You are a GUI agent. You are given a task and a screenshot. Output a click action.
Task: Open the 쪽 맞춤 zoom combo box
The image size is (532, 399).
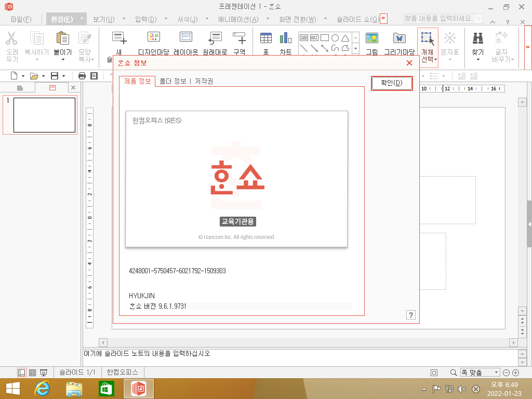click(480, 373)
